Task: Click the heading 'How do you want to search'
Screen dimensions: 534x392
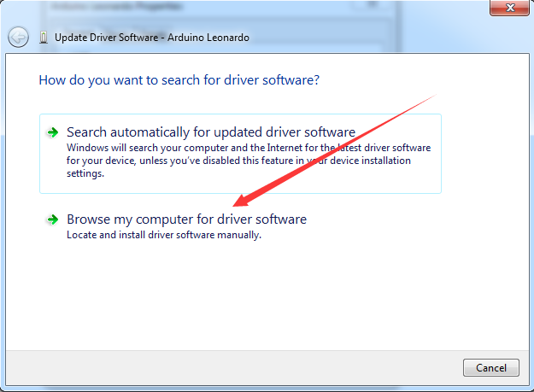Action: (179, 80)
